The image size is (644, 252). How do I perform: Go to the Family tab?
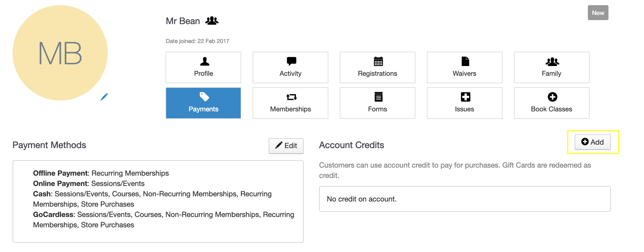(x=551, y=67)
